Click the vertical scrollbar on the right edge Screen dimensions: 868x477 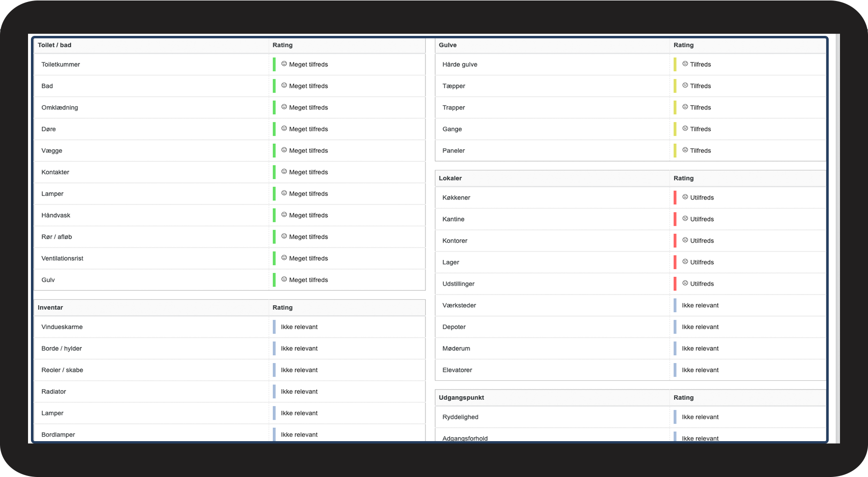[x=838, y=238]
